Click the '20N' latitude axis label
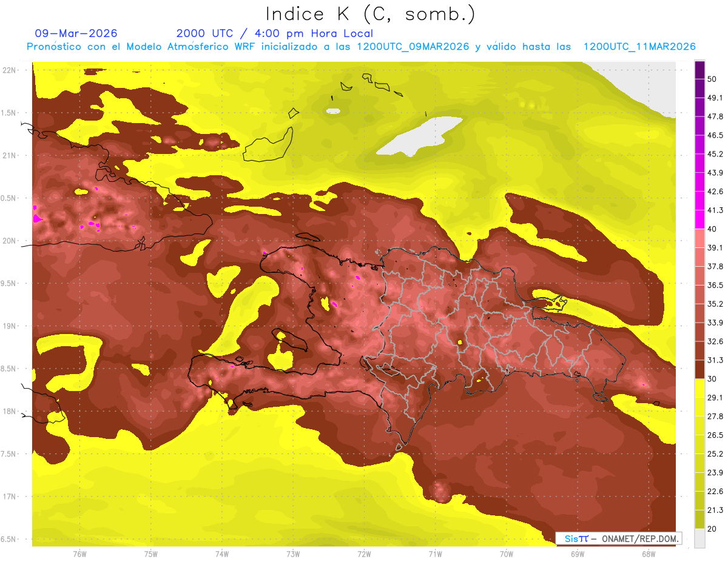Screen dimensions: 728x562 click(x=10, y=241)
